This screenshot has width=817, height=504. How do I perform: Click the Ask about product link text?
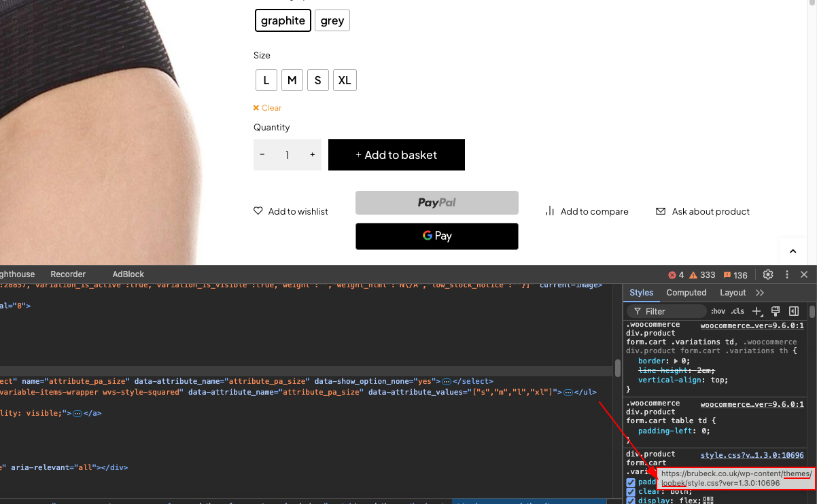711,211
